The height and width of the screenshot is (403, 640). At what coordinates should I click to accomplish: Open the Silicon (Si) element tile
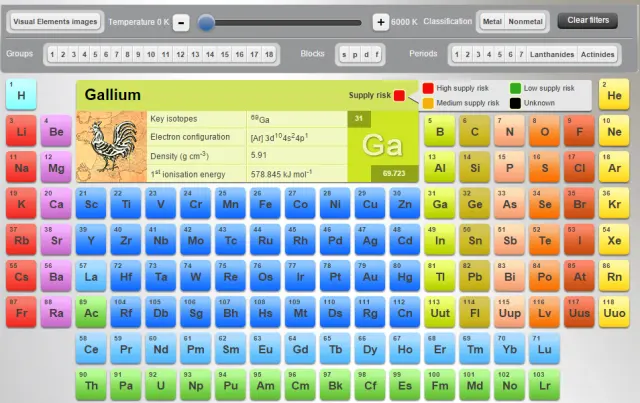pos(475,167)
